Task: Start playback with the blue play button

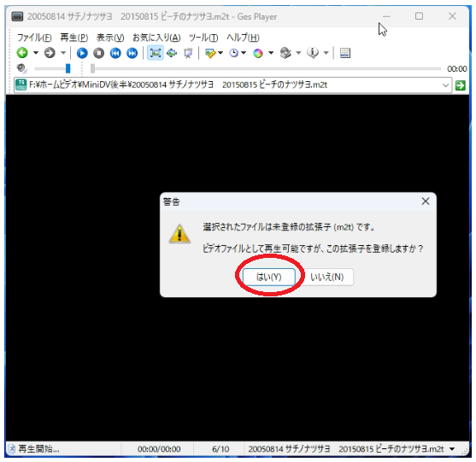Action: [x=82, y=53]
